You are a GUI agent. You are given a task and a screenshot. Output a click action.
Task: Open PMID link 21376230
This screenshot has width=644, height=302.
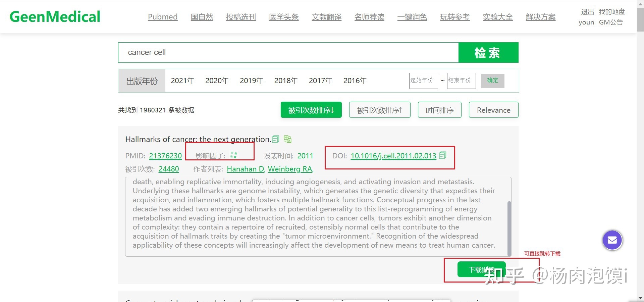point(165,156)
